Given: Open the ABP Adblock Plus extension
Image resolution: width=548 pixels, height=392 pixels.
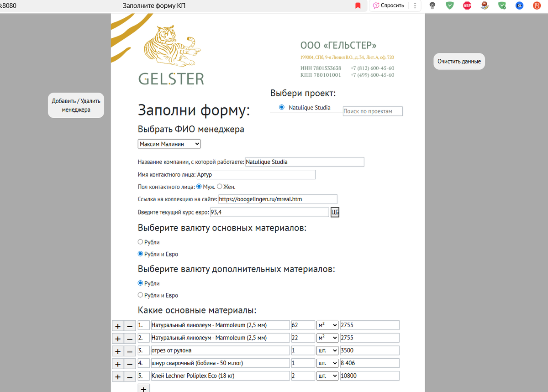Looking at the screenshot, I should 467,5.
